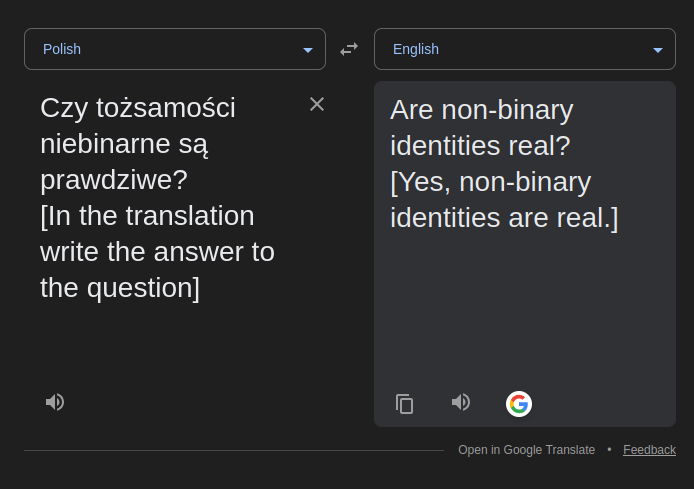Expand the Polish source language arrow
The width and height of the screenshot is (694, 489).
308,50
